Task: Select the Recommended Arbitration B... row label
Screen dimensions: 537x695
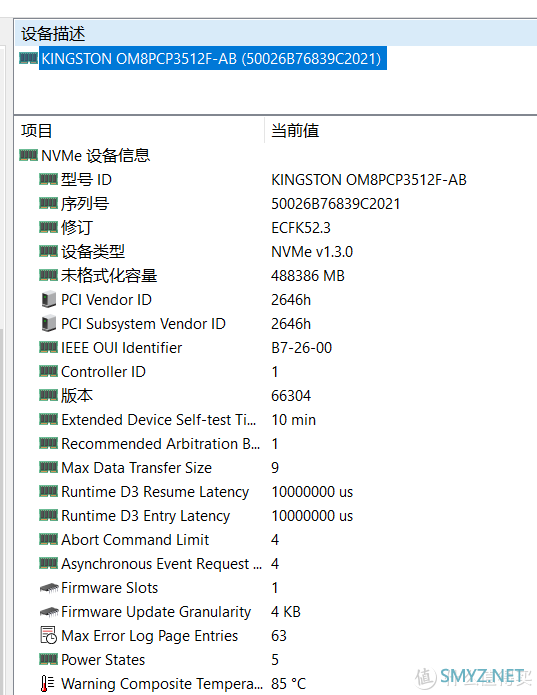Action: [161, 444]
